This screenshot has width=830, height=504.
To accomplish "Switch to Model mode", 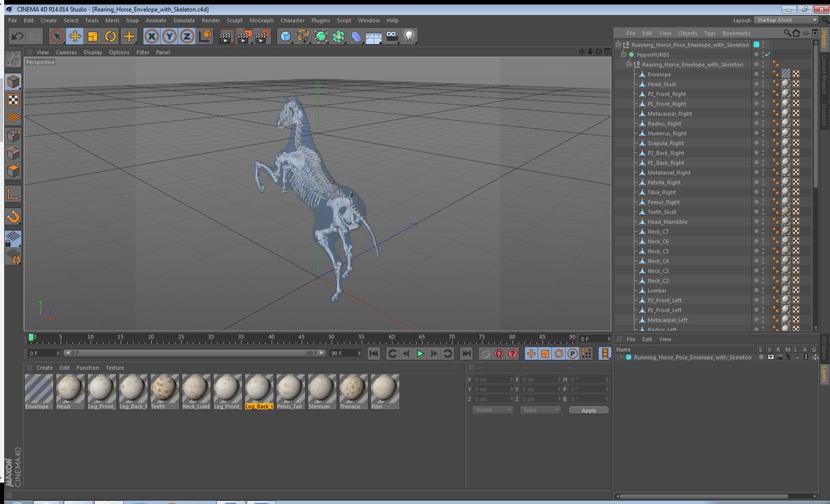I will [13, 82].
